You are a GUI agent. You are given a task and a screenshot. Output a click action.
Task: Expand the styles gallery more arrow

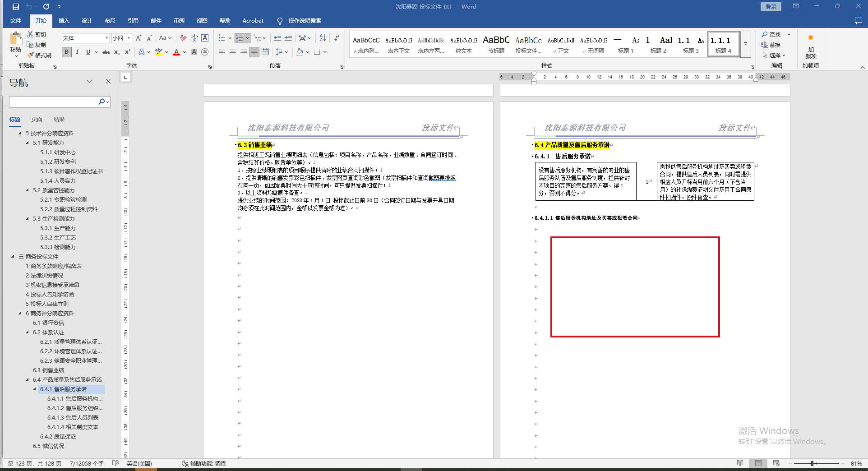pyautogui.click(x=746, y=44)
